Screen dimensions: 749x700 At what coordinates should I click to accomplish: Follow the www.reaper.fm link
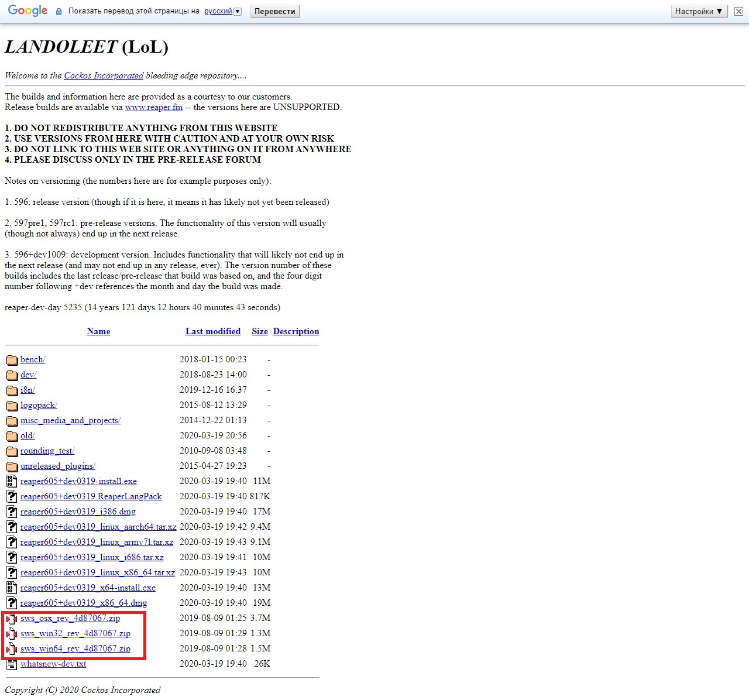tap(154, 107)
